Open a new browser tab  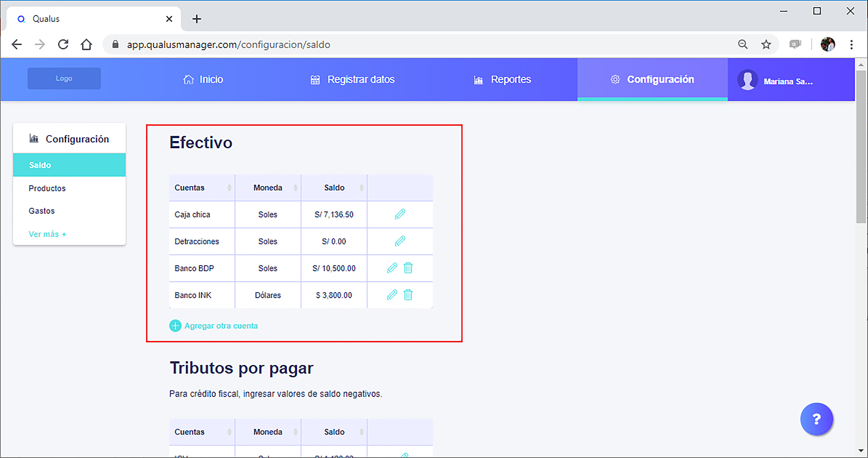[x=197, y=19]
